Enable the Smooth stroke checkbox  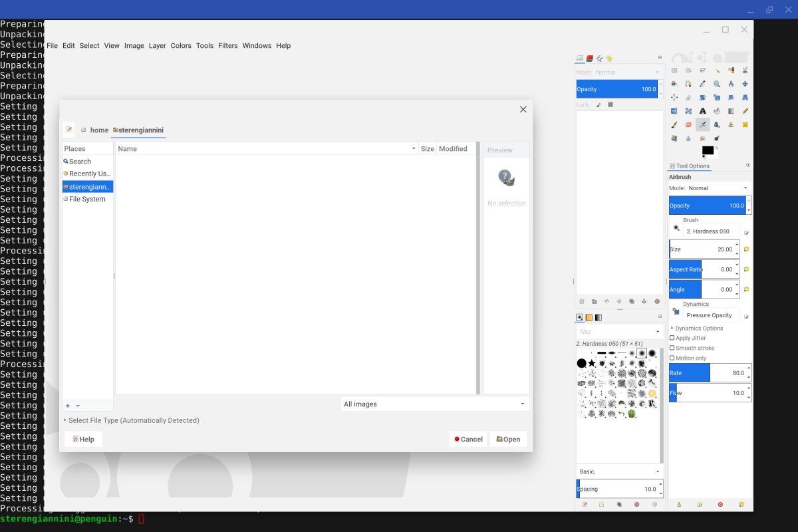coord(672,348)
